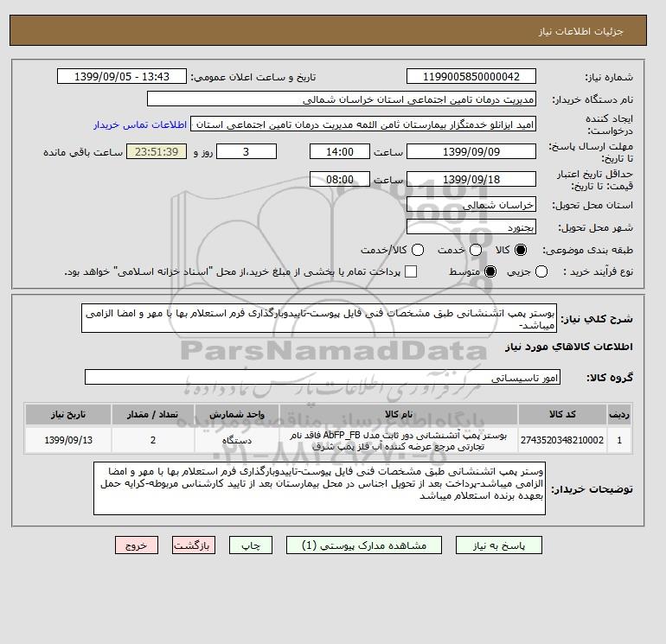Image resolution: width=666 pixels, height=644 pixels.
Task: Click the شرح کلی نیاز description box
Action: click(319, 318)
